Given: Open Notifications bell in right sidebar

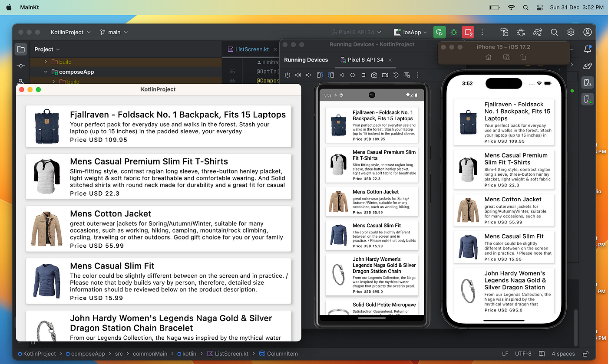Looking at the screenshot, I should click(x=588, y=49).
